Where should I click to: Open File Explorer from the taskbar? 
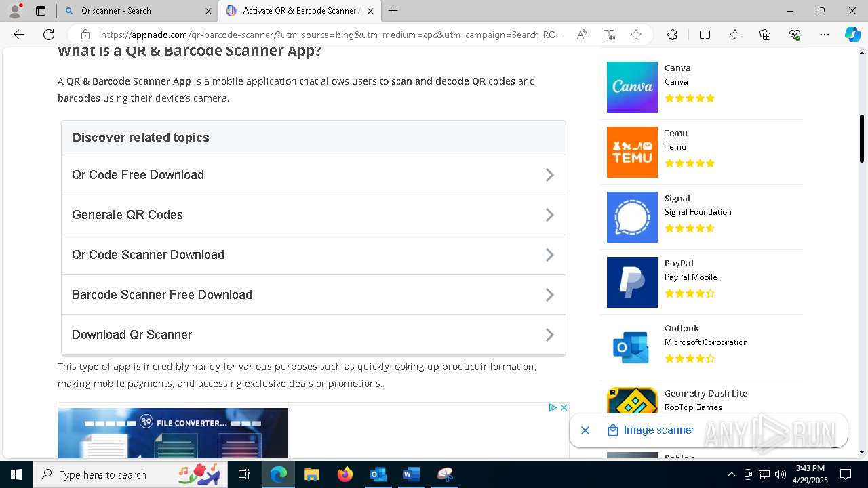tap(311, 474)
